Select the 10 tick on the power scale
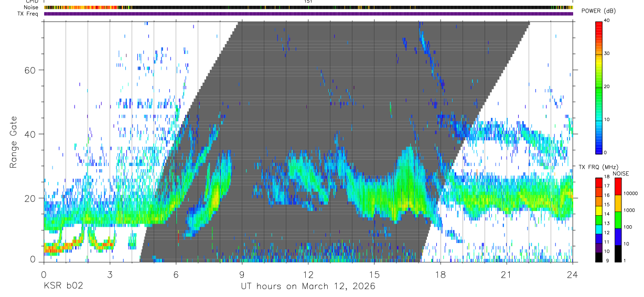 607,119
